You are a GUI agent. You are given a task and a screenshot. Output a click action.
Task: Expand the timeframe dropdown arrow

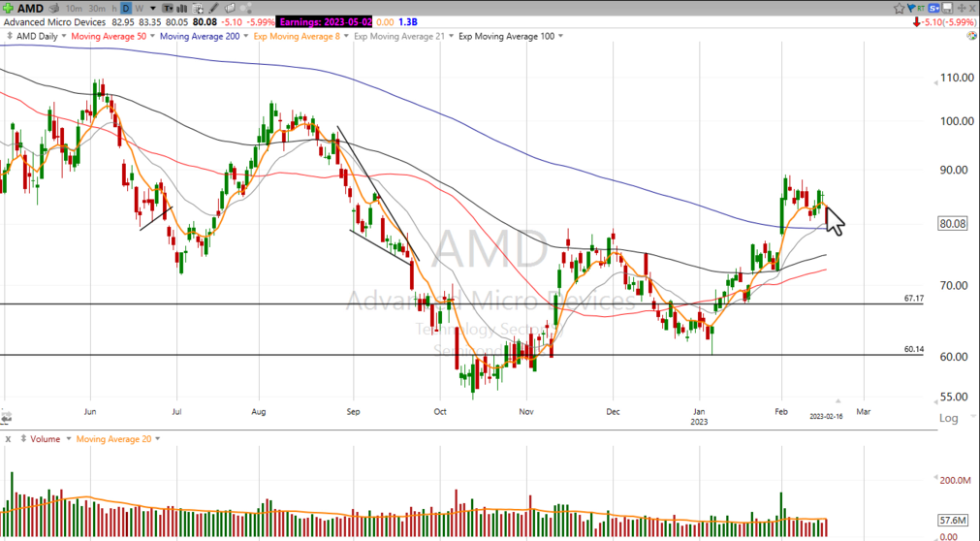click(153, 8)
